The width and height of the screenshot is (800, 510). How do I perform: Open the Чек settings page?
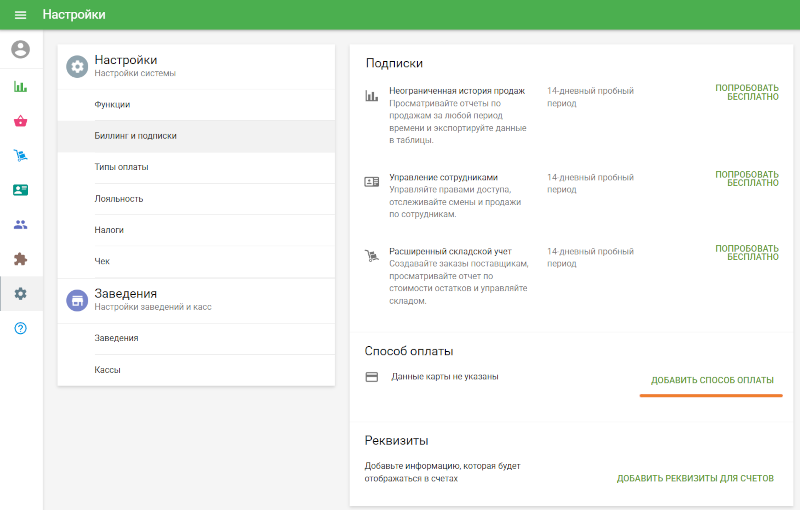(x=102, y=261)
